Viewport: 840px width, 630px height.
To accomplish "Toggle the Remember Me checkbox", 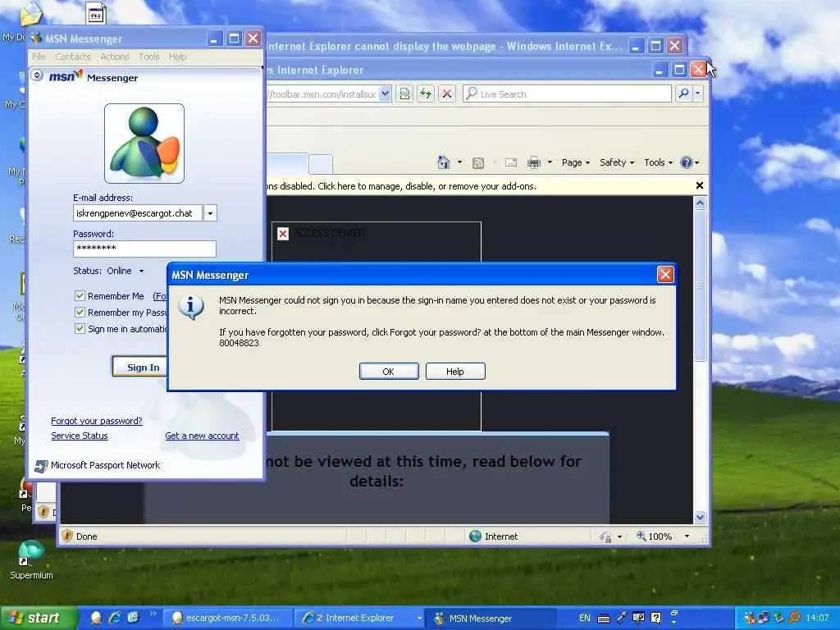I will point(80,295).
